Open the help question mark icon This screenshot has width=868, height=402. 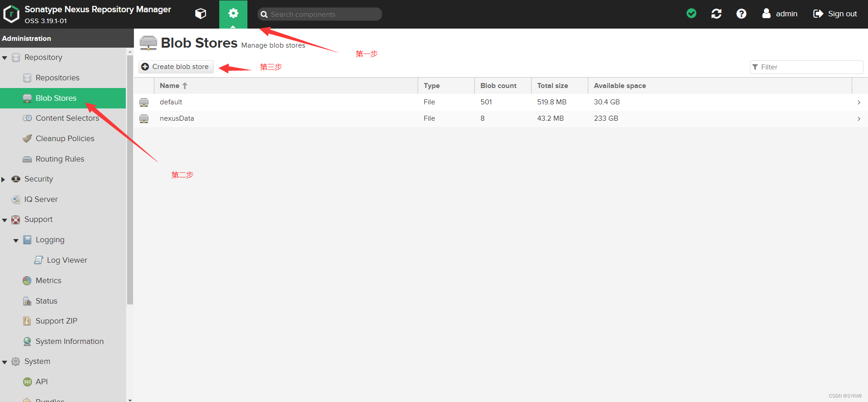click(x=741, y=14)
